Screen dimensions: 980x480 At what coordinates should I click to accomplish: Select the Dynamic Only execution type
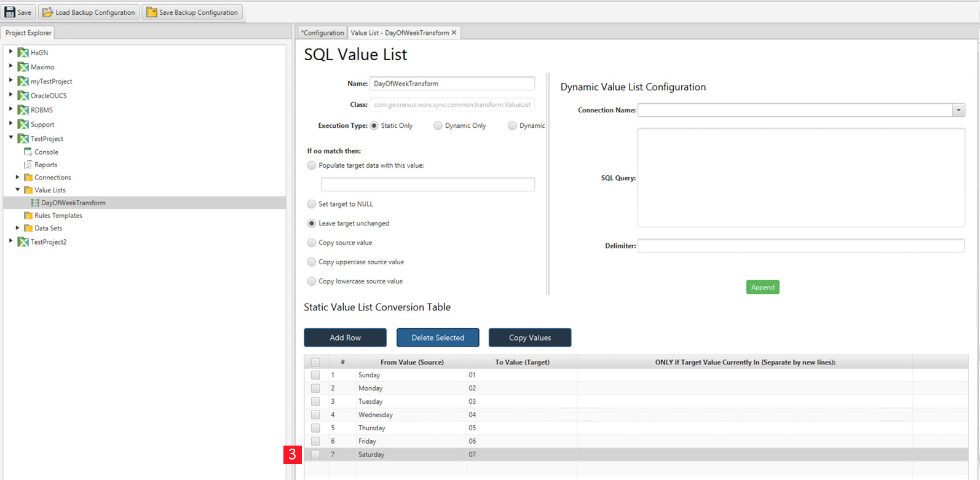(x=438, y=125)
